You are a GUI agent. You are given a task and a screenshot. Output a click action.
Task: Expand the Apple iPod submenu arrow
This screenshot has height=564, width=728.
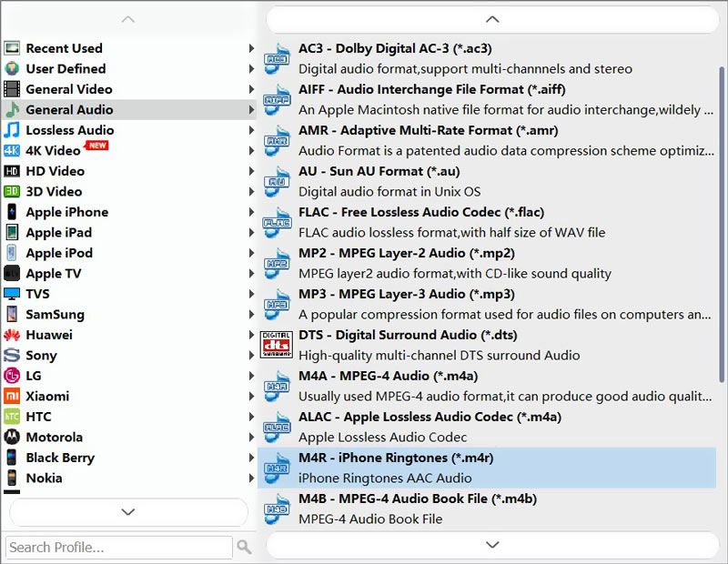[x=251, y=253]
